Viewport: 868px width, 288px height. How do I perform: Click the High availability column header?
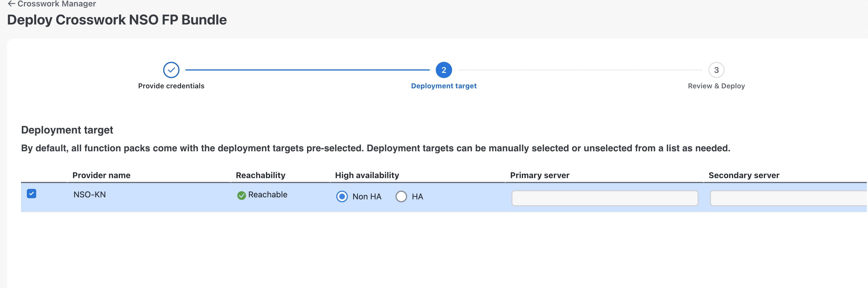coord(367,175)
